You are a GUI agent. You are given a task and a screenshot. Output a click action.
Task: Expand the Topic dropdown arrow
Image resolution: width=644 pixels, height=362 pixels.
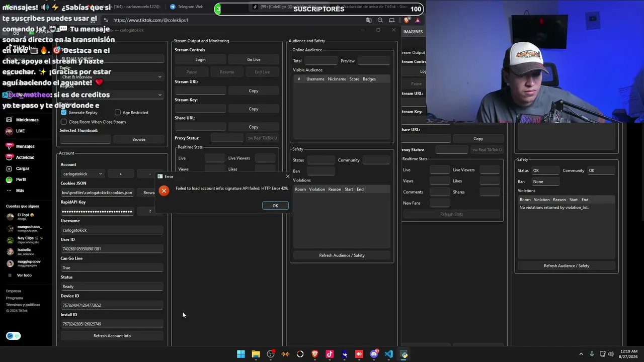coord(160,77)
